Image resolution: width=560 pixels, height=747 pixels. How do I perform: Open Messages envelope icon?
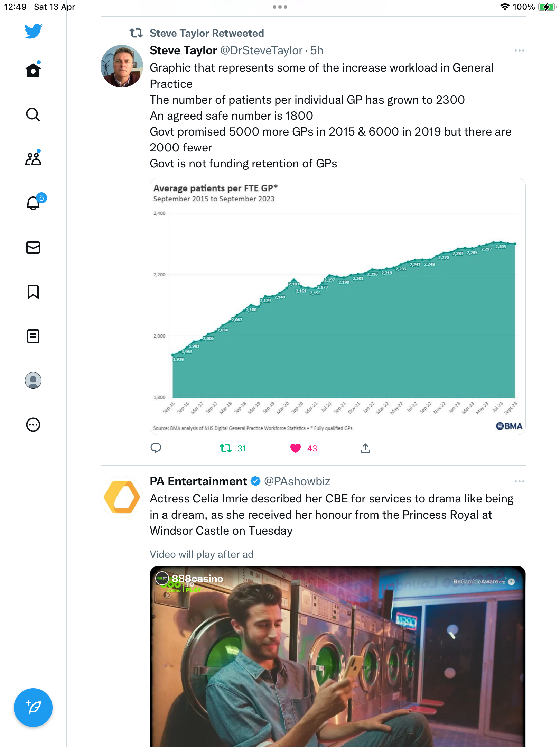(33, 248)
